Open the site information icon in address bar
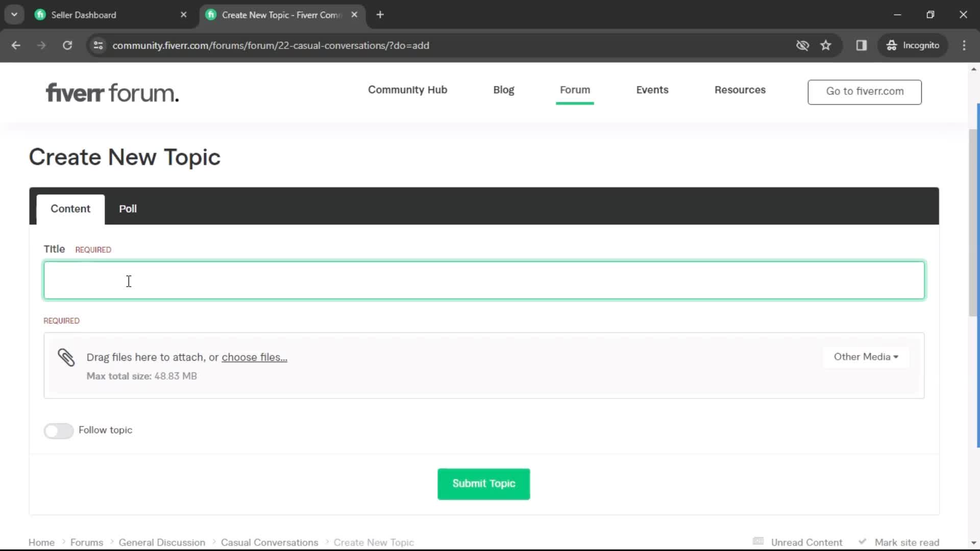The height and width of the screenshot is (551, 980). [x=98, y=45]
